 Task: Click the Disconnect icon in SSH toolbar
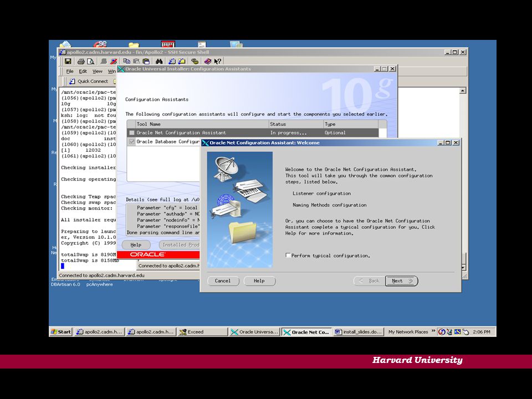click(x=113, y=62)
